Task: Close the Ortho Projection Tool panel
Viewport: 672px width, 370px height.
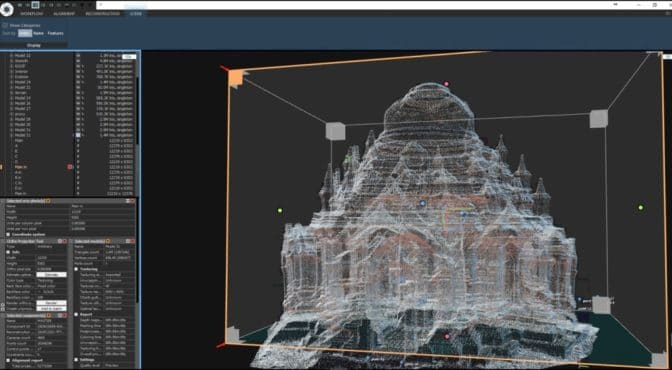Action: pos(65,241)
